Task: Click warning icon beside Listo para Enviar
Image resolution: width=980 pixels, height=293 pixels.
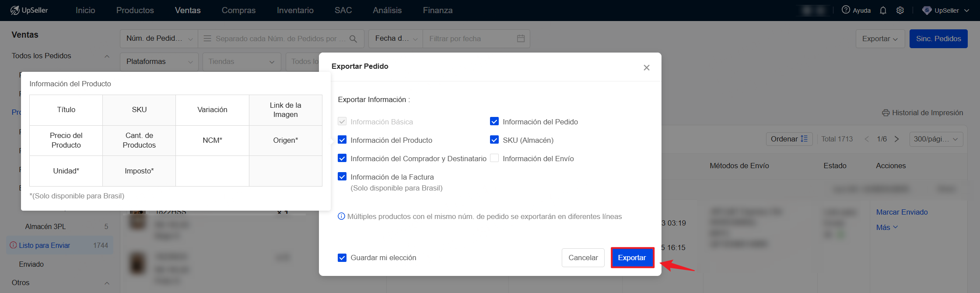Action: tap(13, 245)
